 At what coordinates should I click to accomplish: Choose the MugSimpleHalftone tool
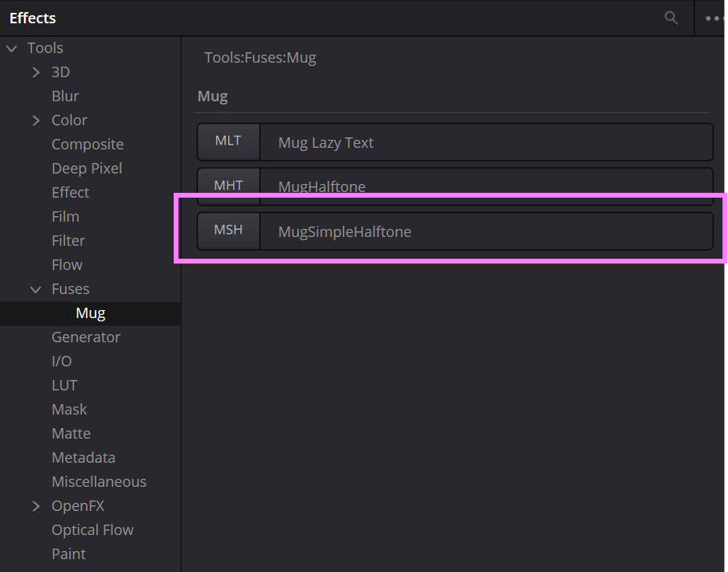pos(455,231)
